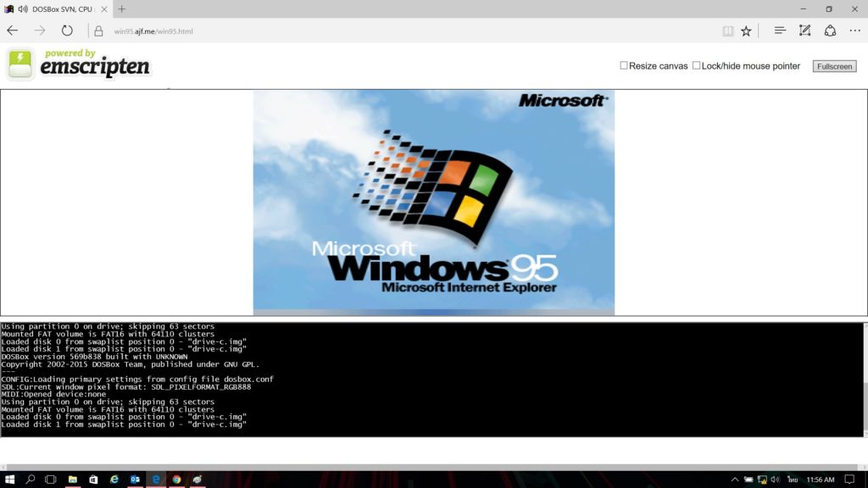Click the page refresh button

68,30
